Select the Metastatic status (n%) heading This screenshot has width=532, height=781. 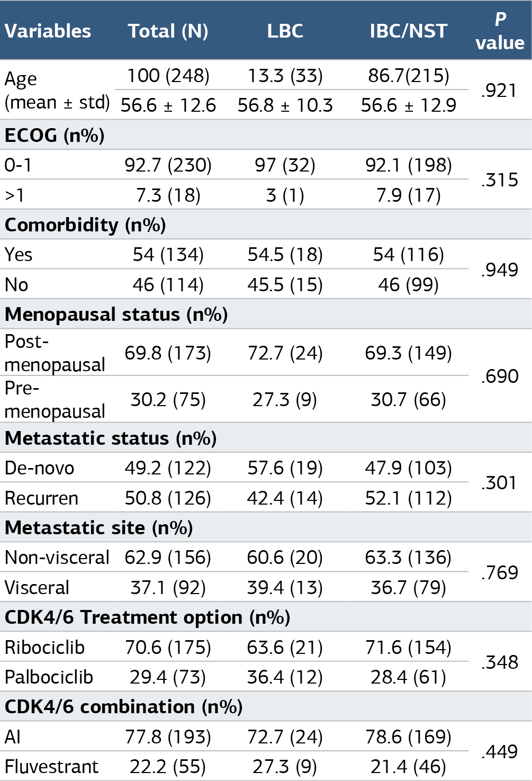click(111, 438)
